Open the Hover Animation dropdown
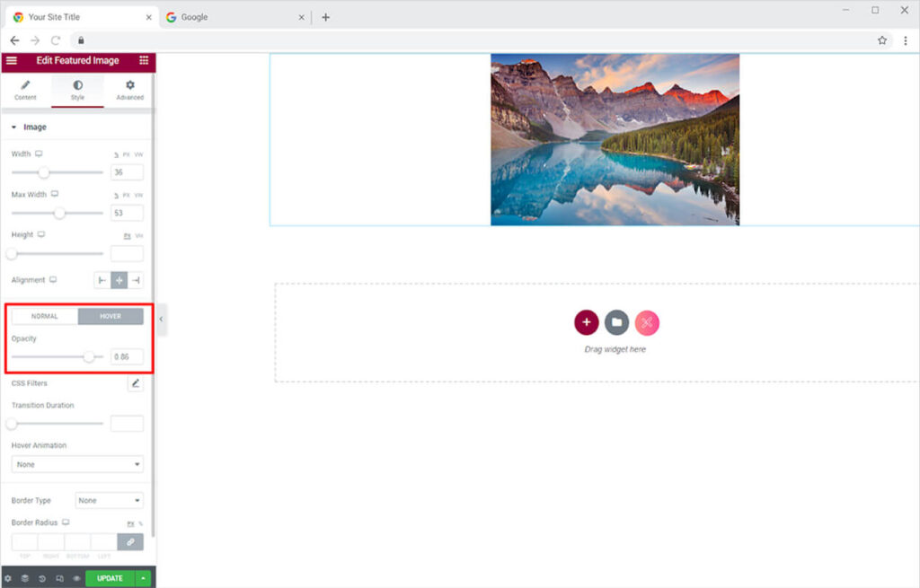The image size is (920, 588). pyautogui.click(x=77, y=464)
